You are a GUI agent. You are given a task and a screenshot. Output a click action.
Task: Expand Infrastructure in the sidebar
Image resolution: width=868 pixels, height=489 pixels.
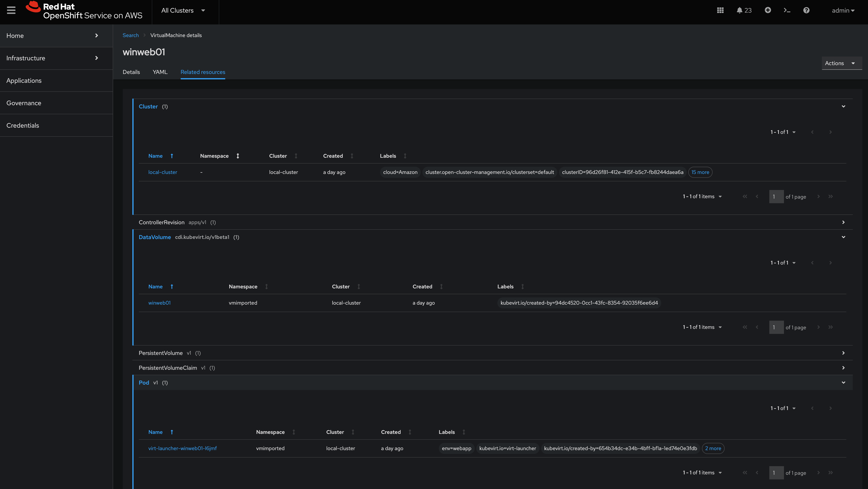point(56,58)
